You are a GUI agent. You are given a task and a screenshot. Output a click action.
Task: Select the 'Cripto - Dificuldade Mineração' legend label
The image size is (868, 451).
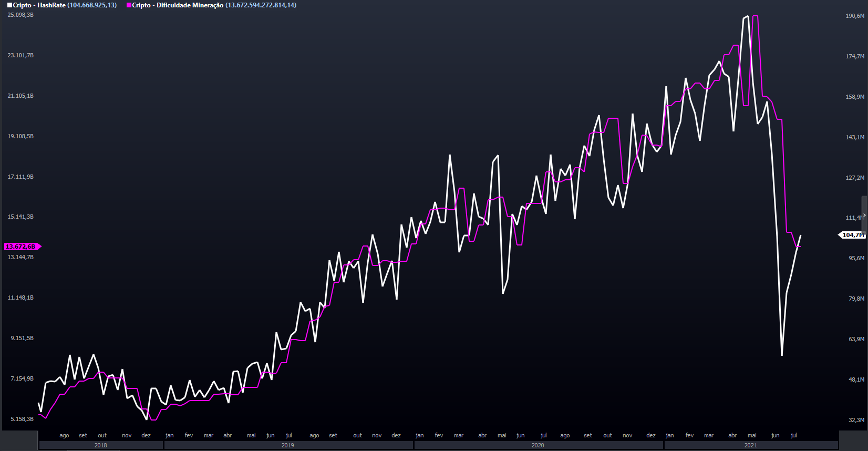(178, 5)
